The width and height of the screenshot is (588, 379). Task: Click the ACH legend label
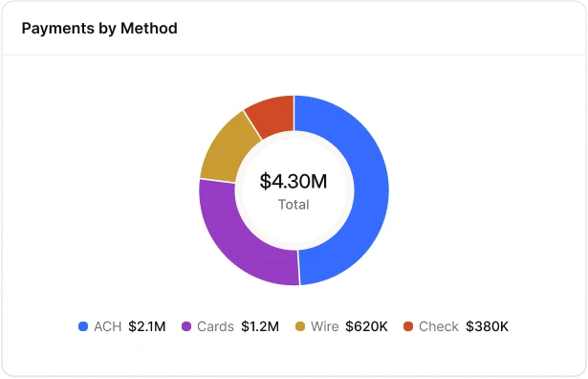(x=108, y=326)
